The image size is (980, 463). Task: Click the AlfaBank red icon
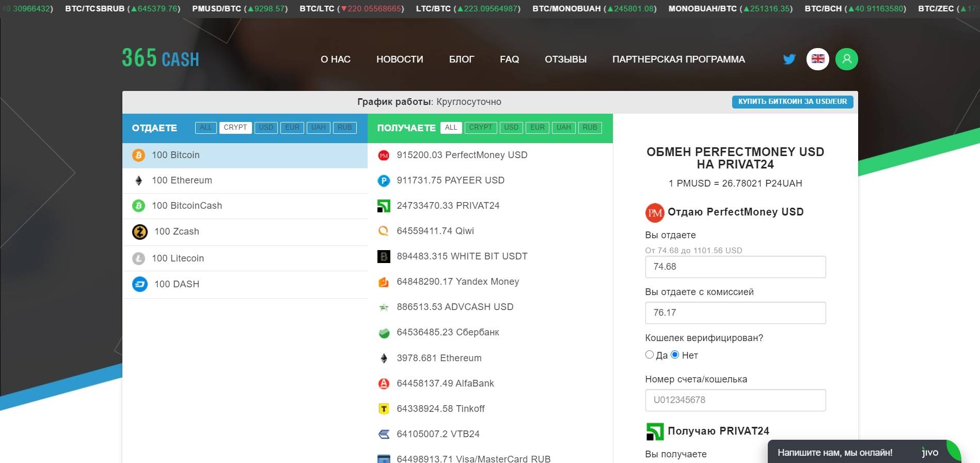(384, 383)
